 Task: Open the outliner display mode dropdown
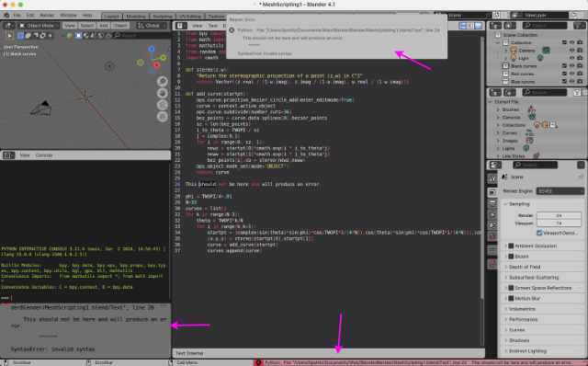click(x=509, y=26)
